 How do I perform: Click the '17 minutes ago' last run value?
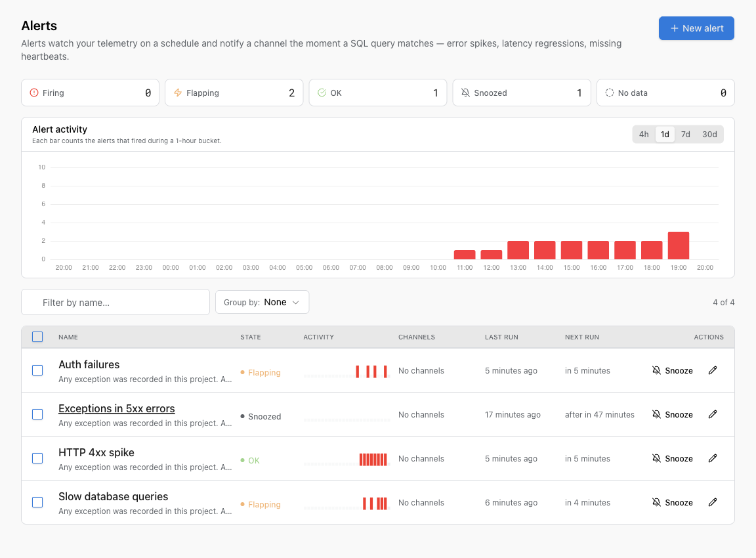[513, 415]
